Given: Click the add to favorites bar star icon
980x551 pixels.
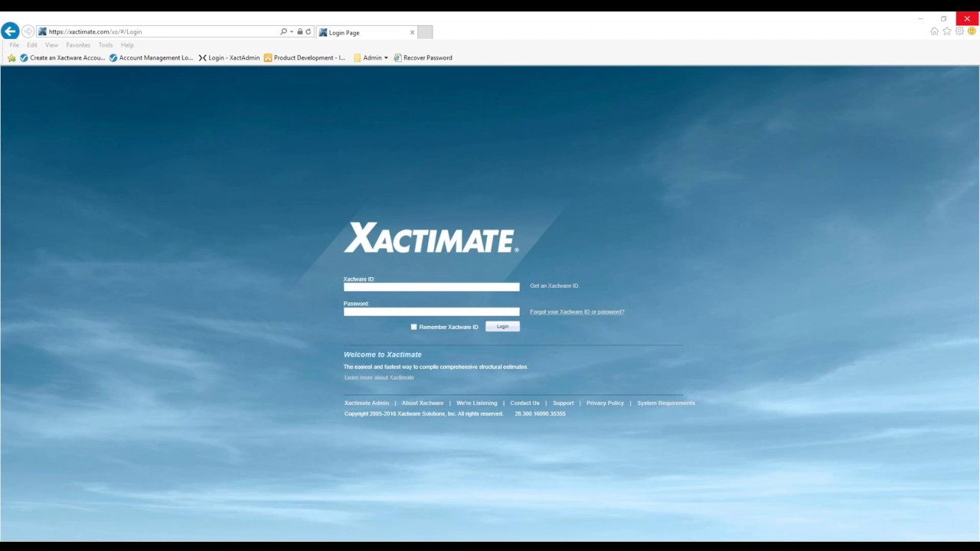Looking at the screenshot, I should pyautogui.click(x=11, y=57).
